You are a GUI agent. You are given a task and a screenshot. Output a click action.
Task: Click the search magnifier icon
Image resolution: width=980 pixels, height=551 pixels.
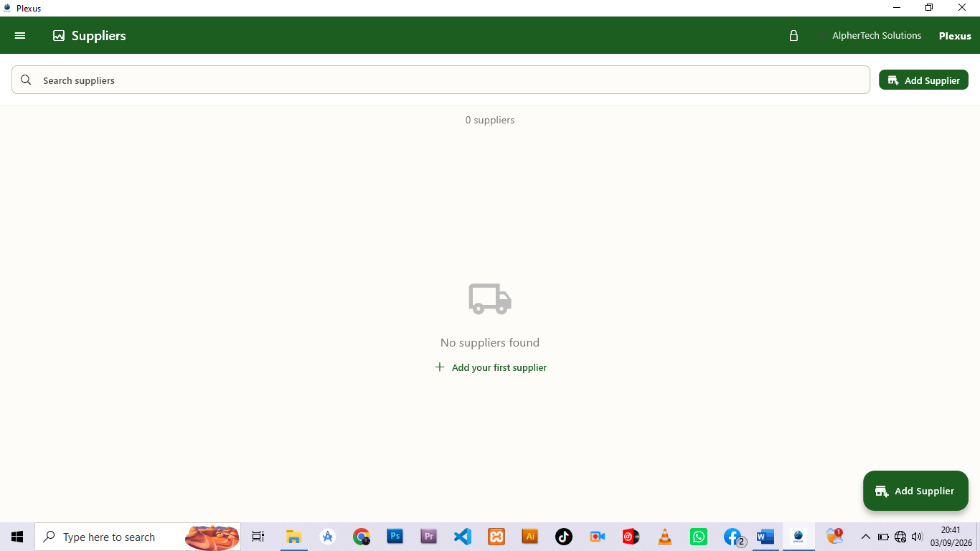pos(26,80)
